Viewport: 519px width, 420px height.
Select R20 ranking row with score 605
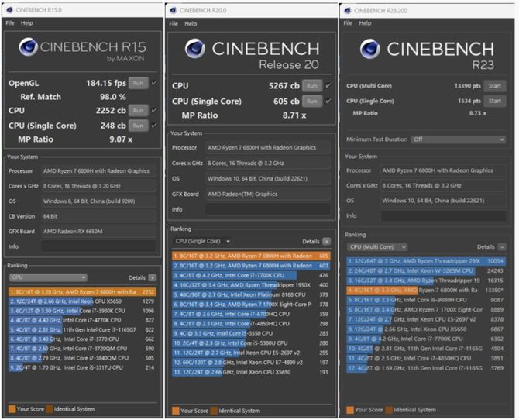click(x=251, y=256)
